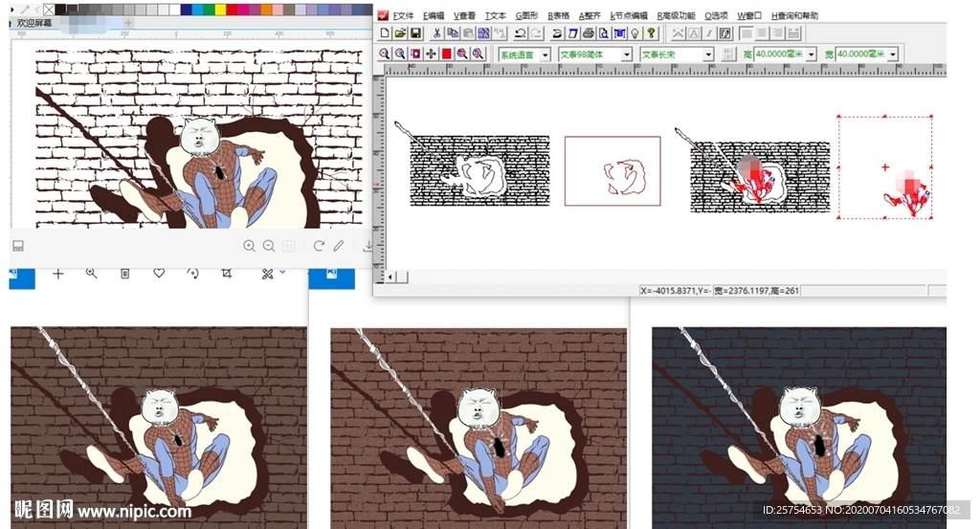Switch to the 欢迎屏幕 tab in CorelDRAW
The width and height of the screenshot is (980, 529).
[34, 23]
